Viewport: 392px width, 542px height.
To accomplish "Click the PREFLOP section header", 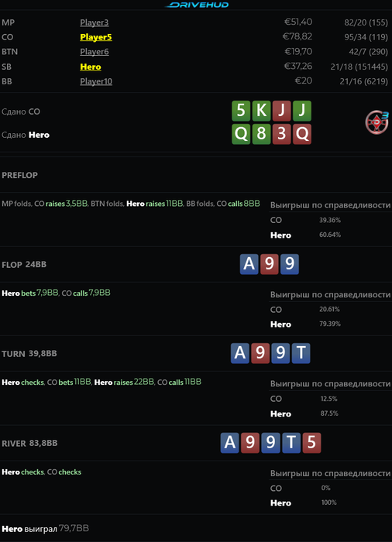I will [x=19, y=175].
